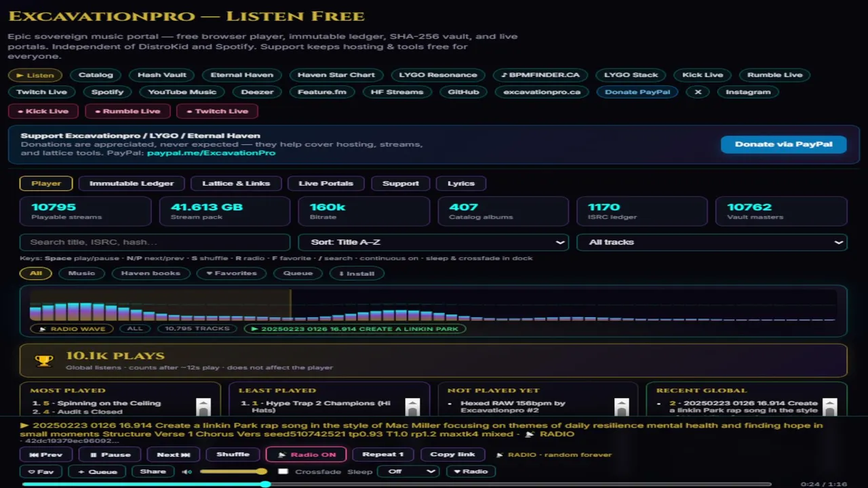Switch to the Player tab

coord(46,183)
